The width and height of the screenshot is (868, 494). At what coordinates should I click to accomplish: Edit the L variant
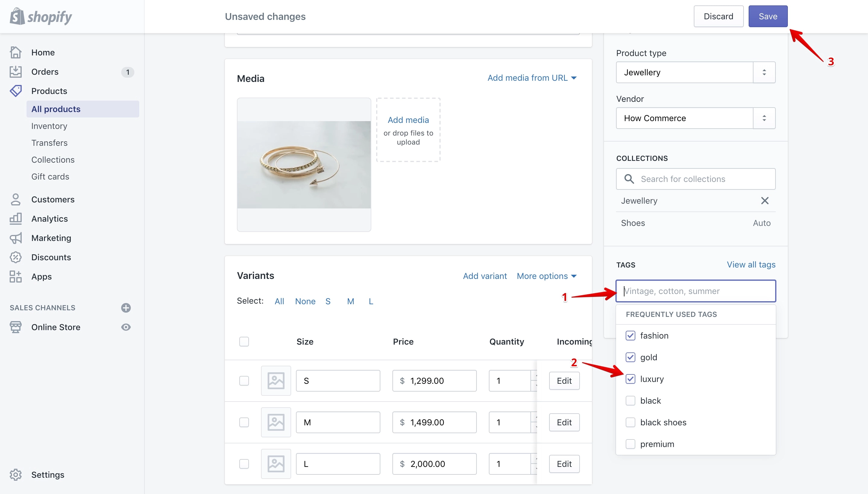564,464
